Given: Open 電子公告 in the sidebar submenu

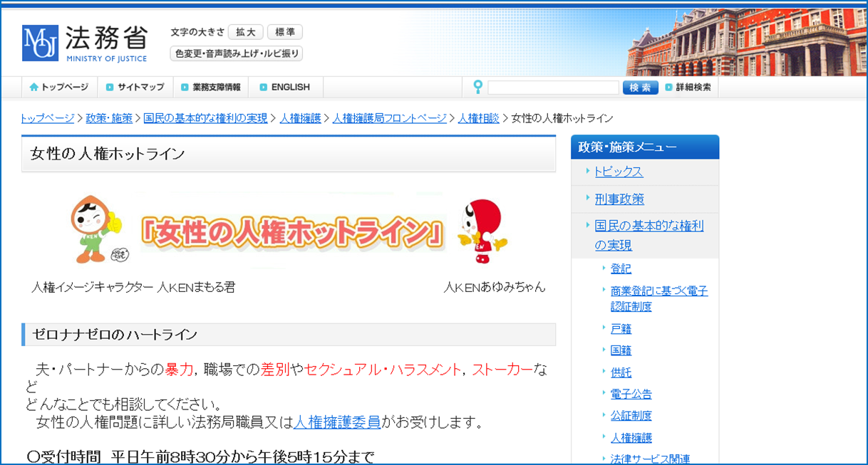Looking at the screenshot, I should [x=631, y=394].
